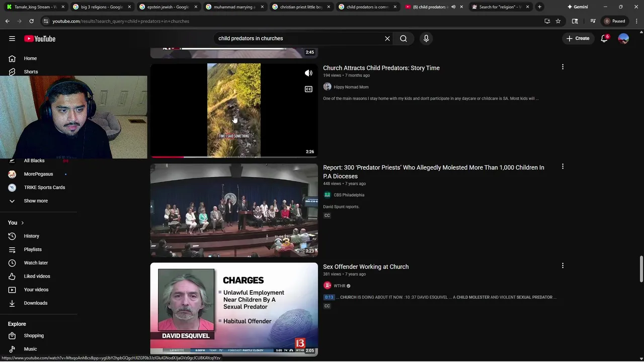Open more options for the Predator Priests report video

point(562,166)
